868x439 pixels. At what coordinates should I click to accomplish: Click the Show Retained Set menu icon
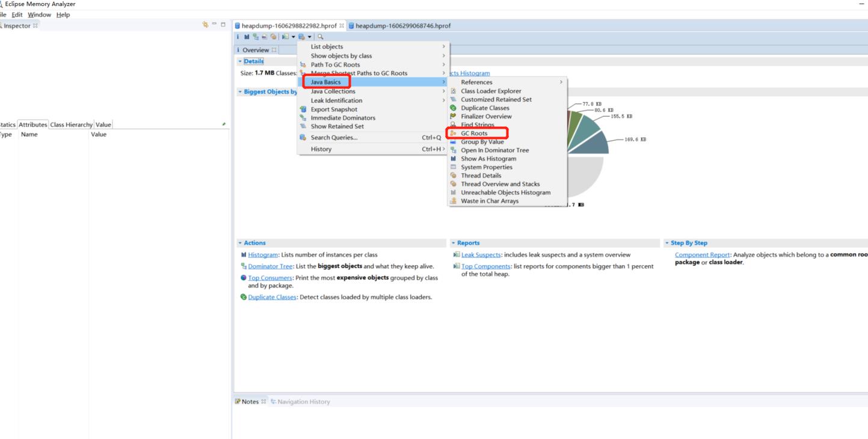[303, 126]
